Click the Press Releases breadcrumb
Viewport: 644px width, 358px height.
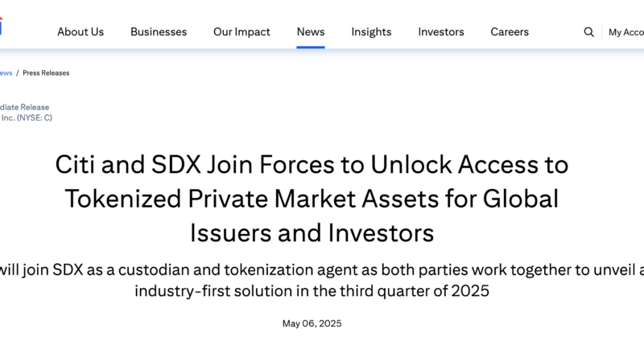(46, 73)
